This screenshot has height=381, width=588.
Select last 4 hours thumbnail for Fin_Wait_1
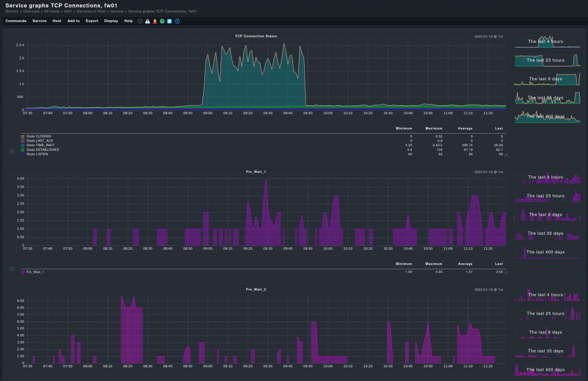tap(547, 177)
